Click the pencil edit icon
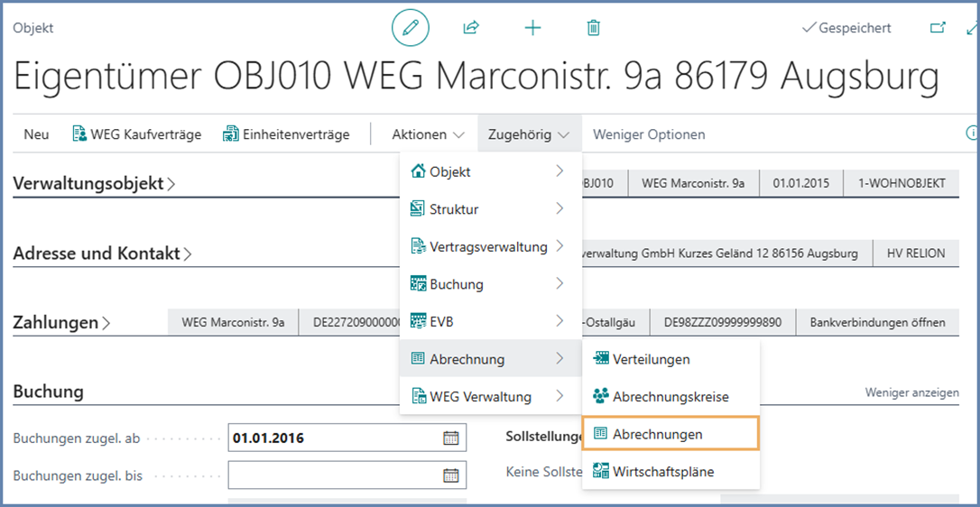Viewport: 980px width, 507px height. [411, 28]
